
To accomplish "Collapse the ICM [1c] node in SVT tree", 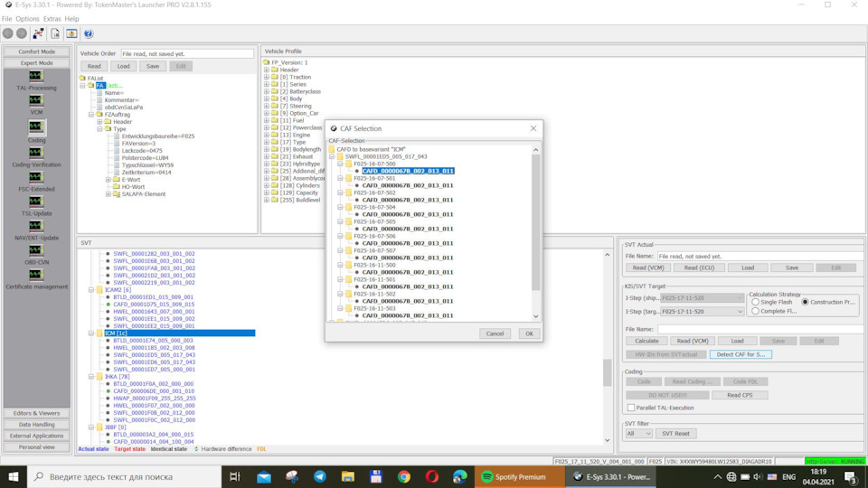I will [91, 333].
